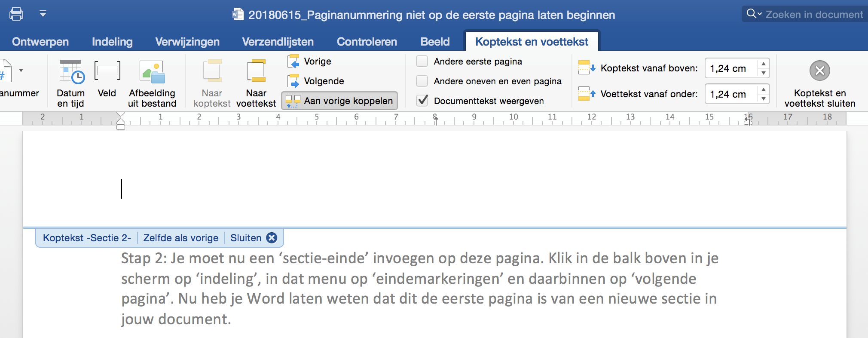
Task: Go to Vorige header section
Action: click(x=310, y=61)
